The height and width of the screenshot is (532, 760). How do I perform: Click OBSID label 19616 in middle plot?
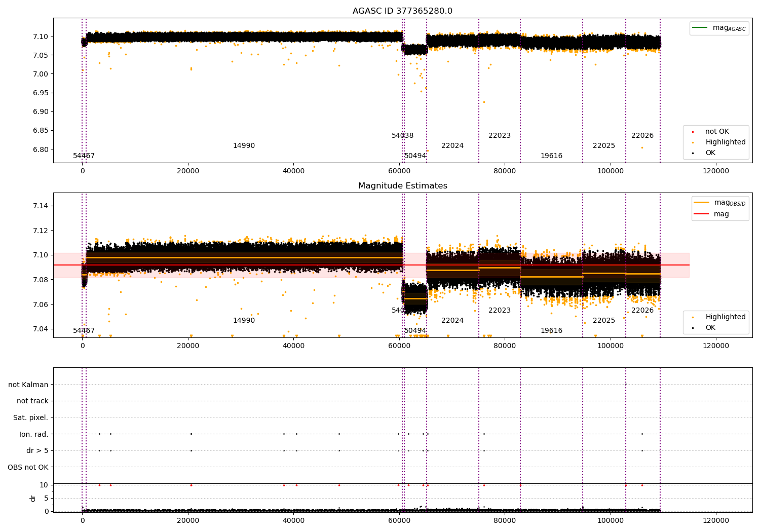click(x=551, y=331)
